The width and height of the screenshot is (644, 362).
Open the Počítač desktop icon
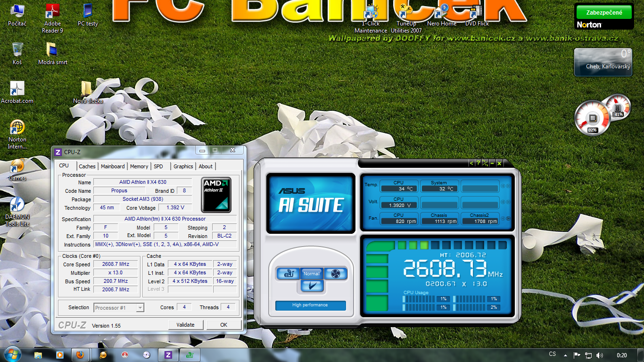pyautogui.click(x=17, y=15)
